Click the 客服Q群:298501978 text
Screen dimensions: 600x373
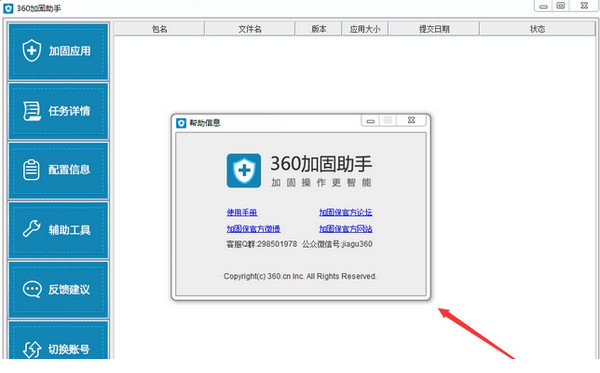tap(261, 244)
